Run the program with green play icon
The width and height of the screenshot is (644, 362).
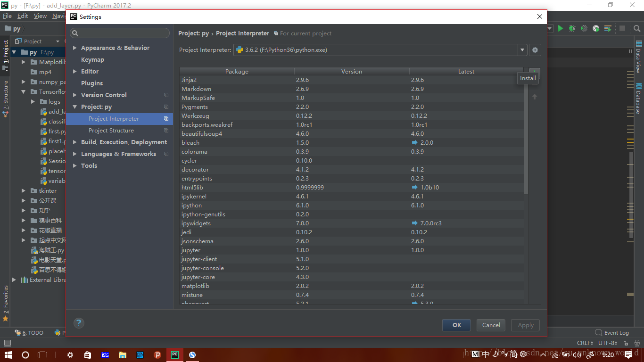click(561, 29)
